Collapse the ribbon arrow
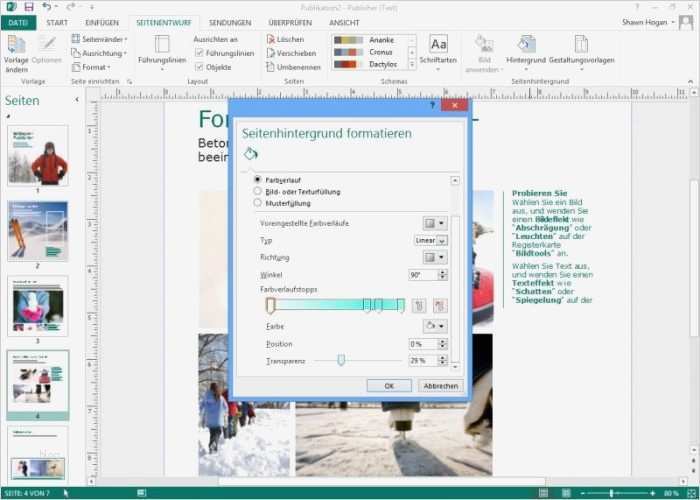 click(x=691, y=82)
